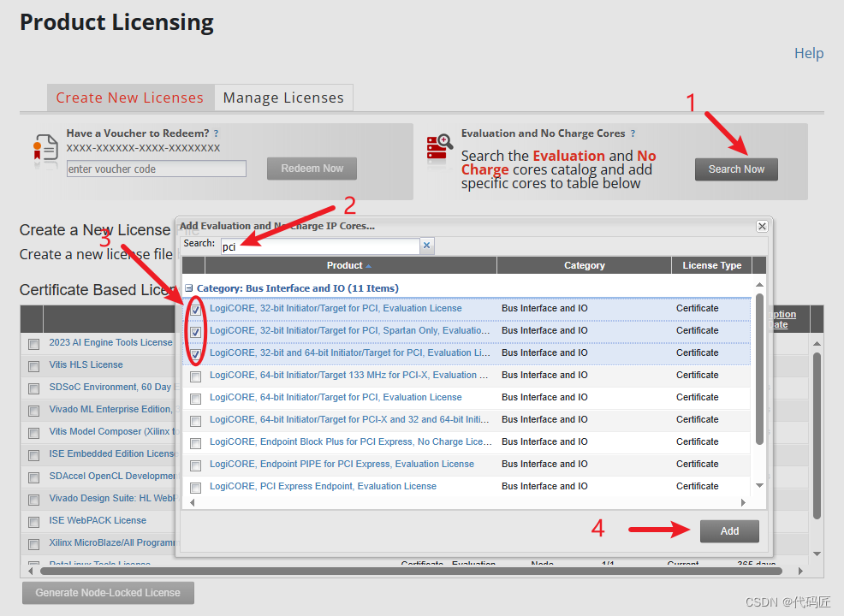Check Vitis HLS License checkbox
844x616 pixels.
click(34, 366)
